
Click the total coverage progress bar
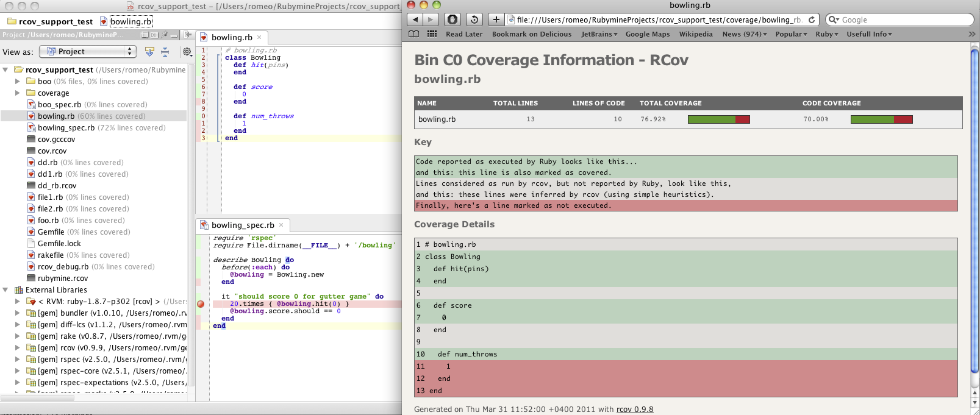pos(719,119)
